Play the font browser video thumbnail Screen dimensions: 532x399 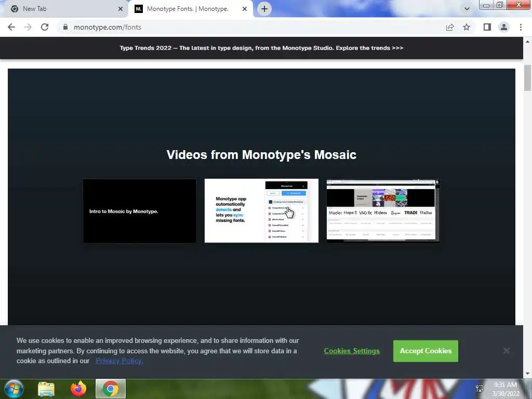coord(383,211)
